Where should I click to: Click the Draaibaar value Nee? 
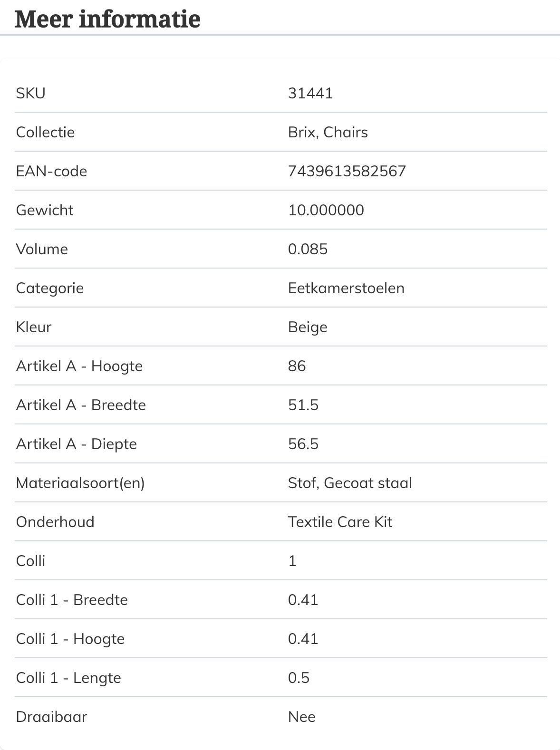[302, 717]
